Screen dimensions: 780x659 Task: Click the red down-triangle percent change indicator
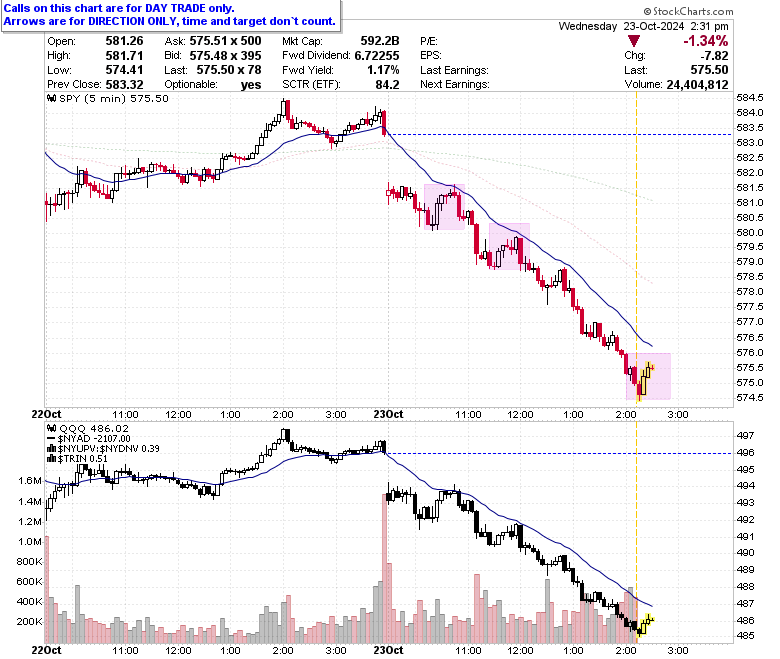[634, 41]
